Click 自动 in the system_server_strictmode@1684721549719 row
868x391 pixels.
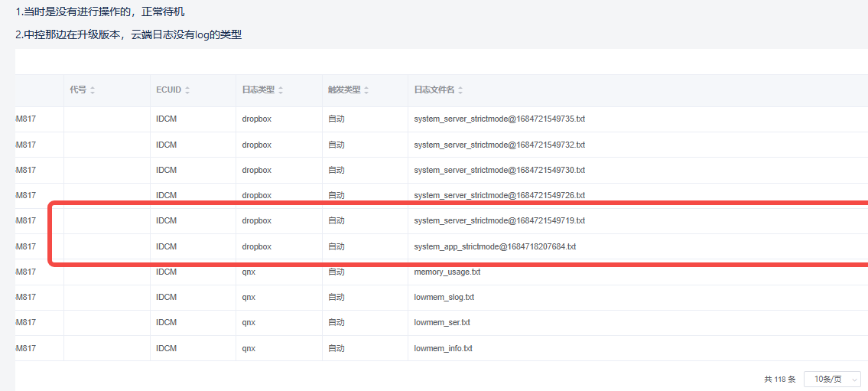coord(336,220)
